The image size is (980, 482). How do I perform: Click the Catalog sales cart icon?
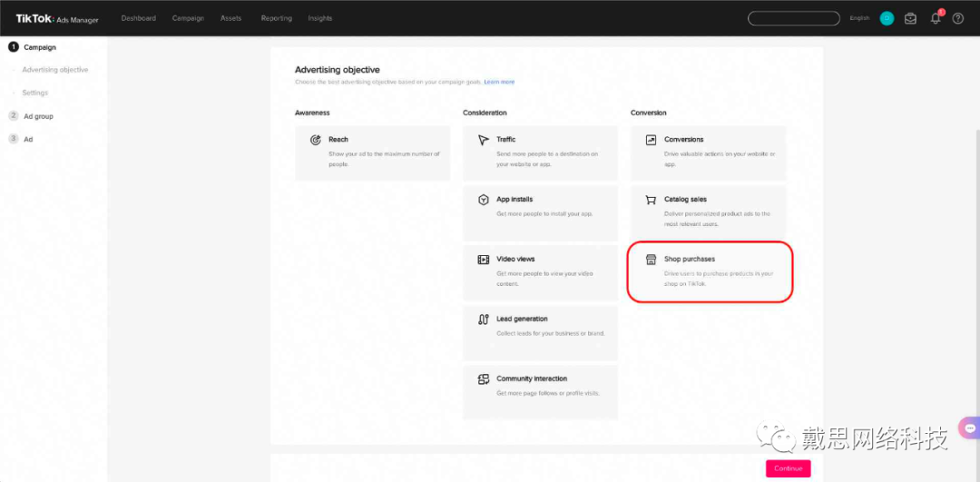coord(651,200)
